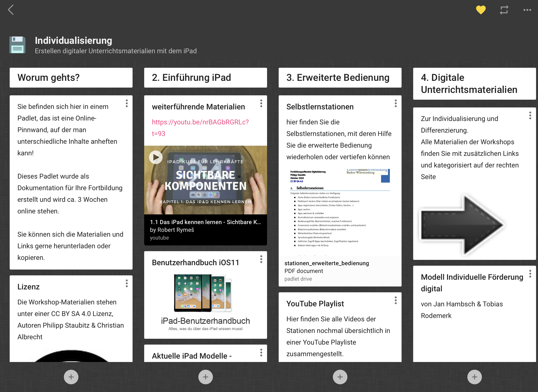This screenshot has height=392, width=538.
Task: Add a post under Worum gehts column
Action: click(x=71, y=377)
